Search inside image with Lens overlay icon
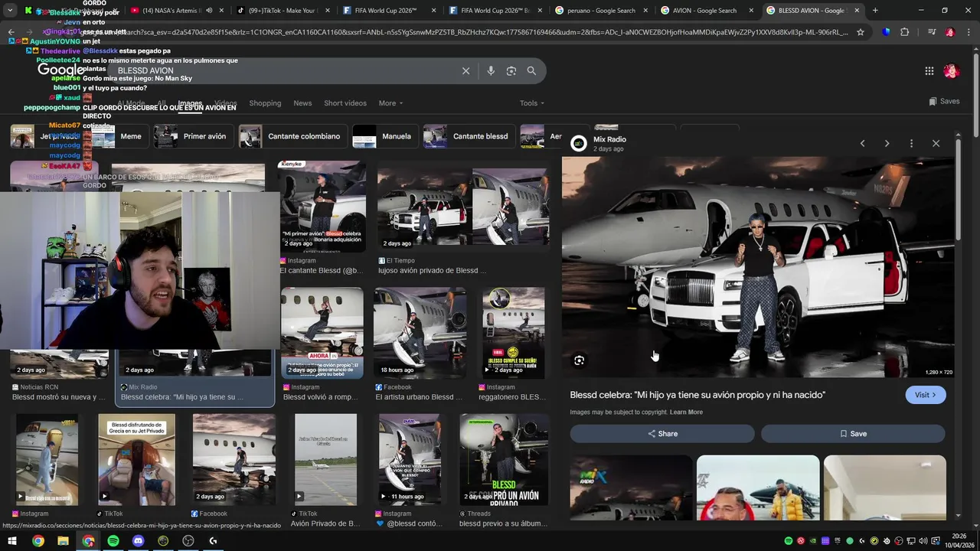Screen dimensions: 980x551 tap(580, 360)
